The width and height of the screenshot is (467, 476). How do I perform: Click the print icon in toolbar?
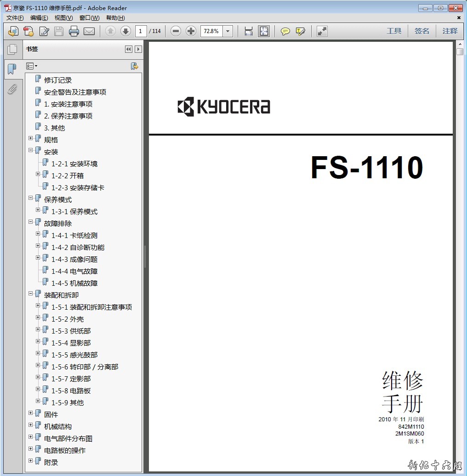(x=74, y=31)
